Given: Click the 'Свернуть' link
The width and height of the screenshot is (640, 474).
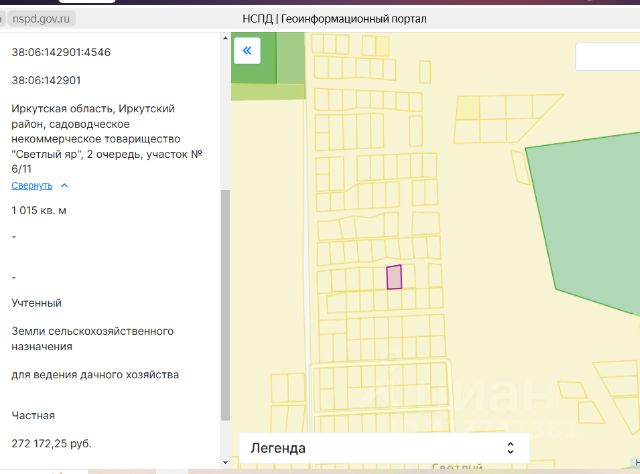Looking at the screenshot, I should (32, 186).
